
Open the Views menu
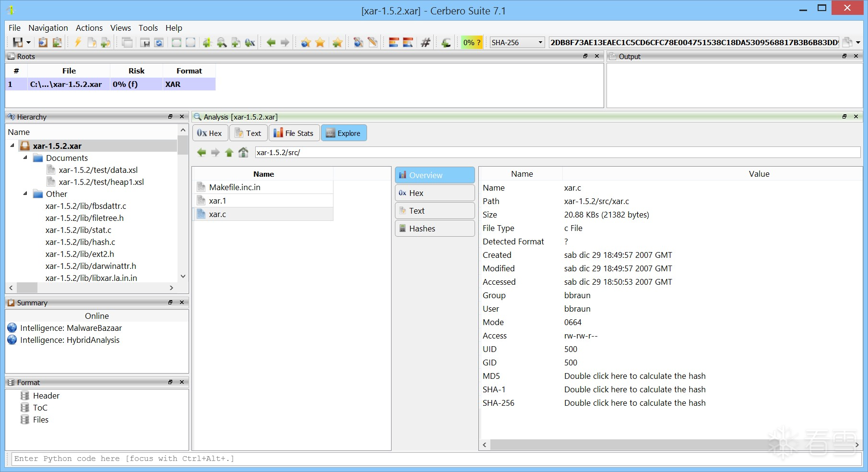(x=120, y=28)
